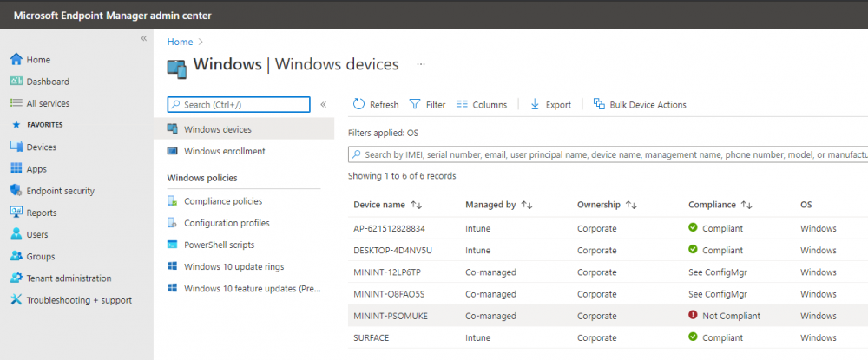This screenshot has width=868, height=360.
Task: Open device DESKTOP-4D4NV5U
Action: click(392, 250)
